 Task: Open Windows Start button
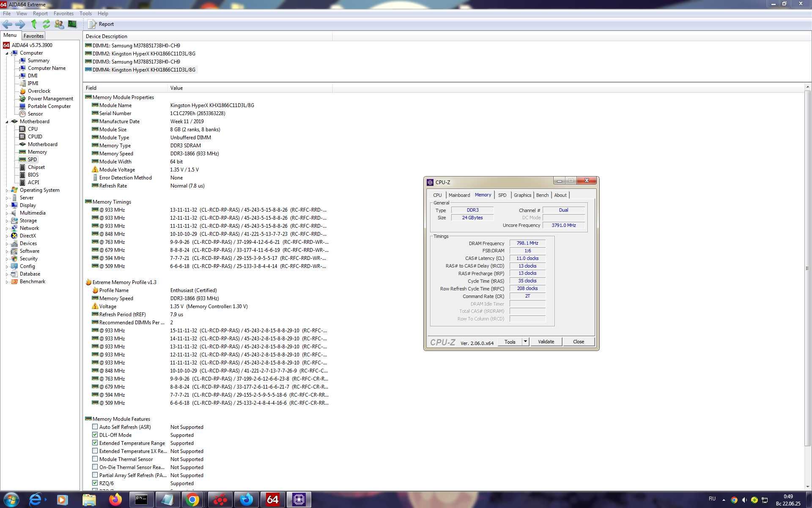[x=11, y=500]
